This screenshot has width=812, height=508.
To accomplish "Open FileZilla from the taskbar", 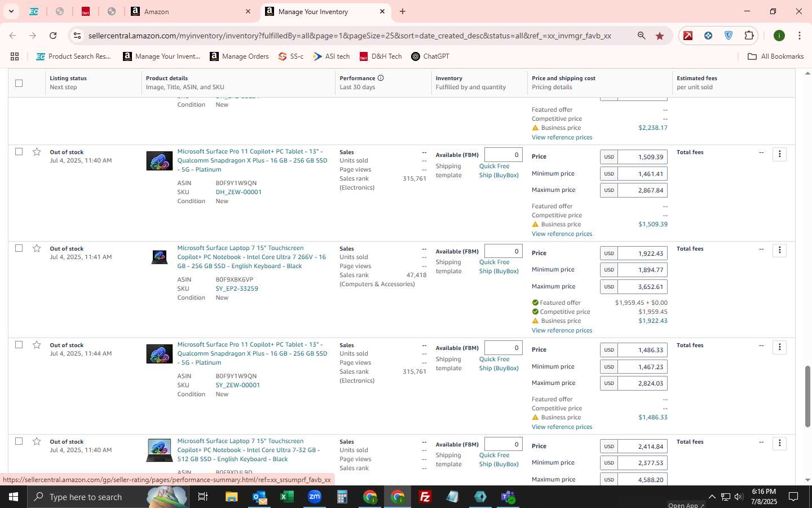I will 425,497.
